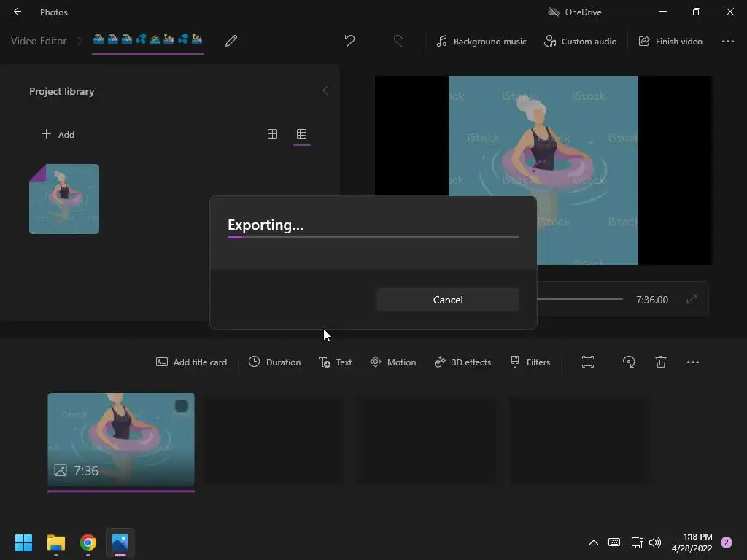The height and width of the screenshot is (560, 747).
Task: Open Windows Start menu
Action: tap(23, 542)
